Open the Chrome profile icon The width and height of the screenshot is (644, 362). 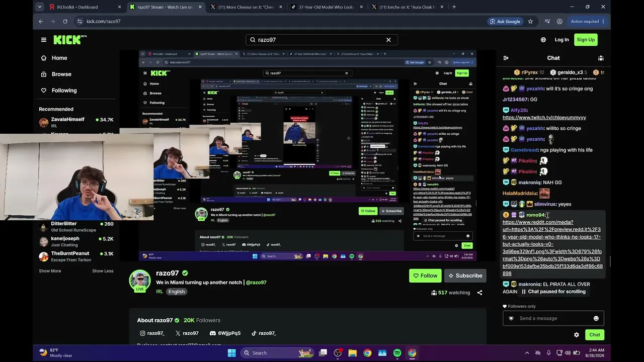(x=559, y=22)
